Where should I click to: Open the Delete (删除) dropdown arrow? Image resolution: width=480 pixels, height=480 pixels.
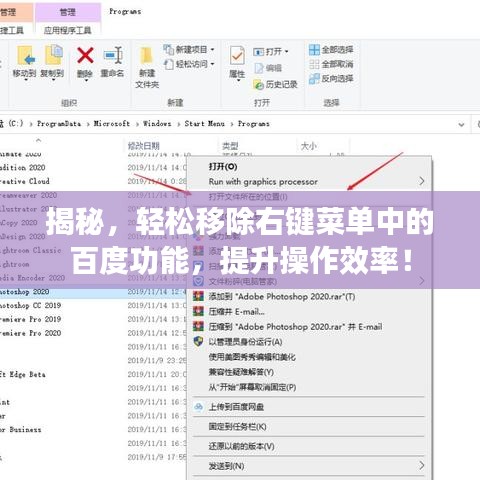click(86, 80)
